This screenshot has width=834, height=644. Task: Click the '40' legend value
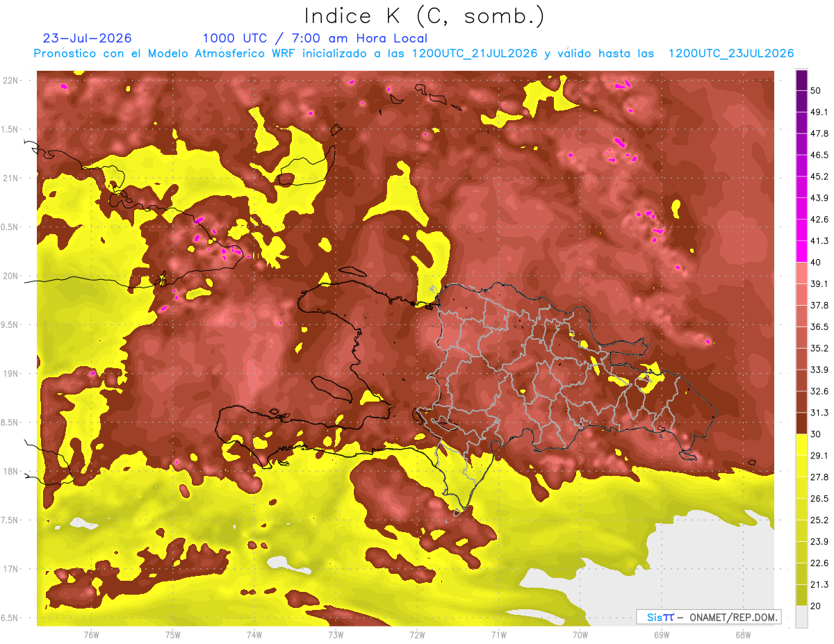815,263
